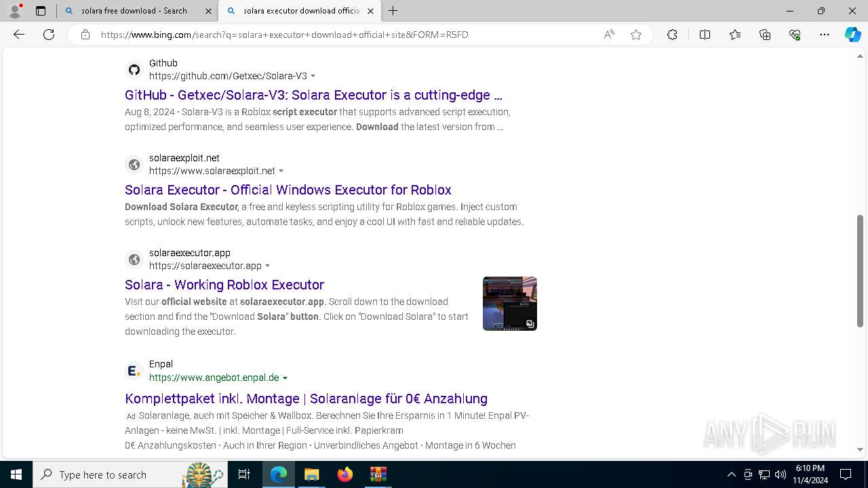868x488 pixels.
Task: Open the Copilot sidebar icon
Action: click(x=852, y=35)
